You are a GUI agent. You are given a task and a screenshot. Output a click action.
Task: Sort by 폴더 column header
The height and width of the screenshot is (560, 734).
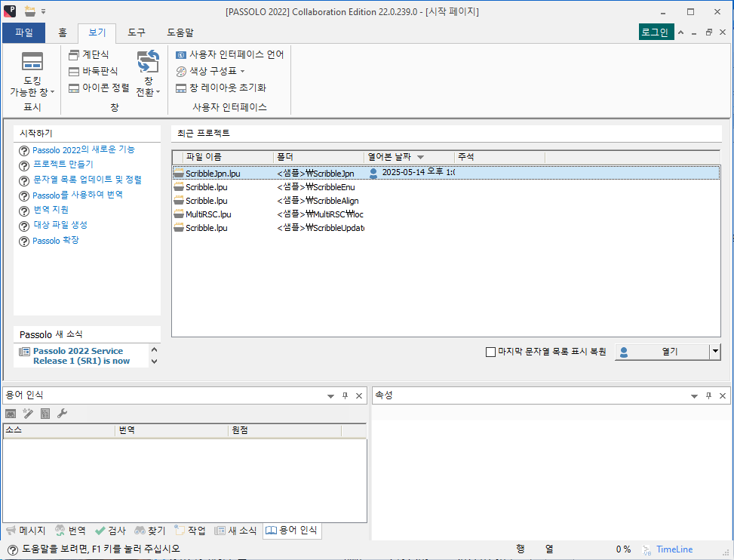coord(319,157)
